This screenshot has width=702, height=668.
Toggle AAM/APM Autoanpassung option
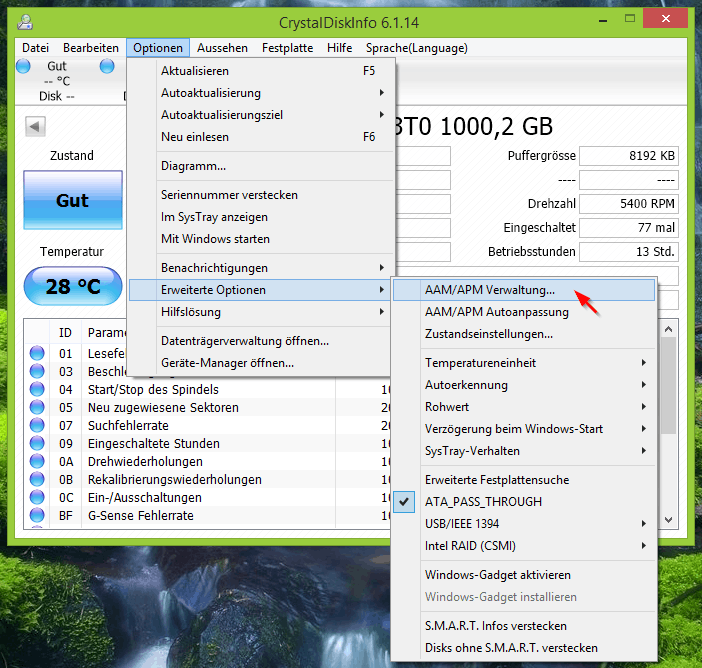click(x=524, y=312)
